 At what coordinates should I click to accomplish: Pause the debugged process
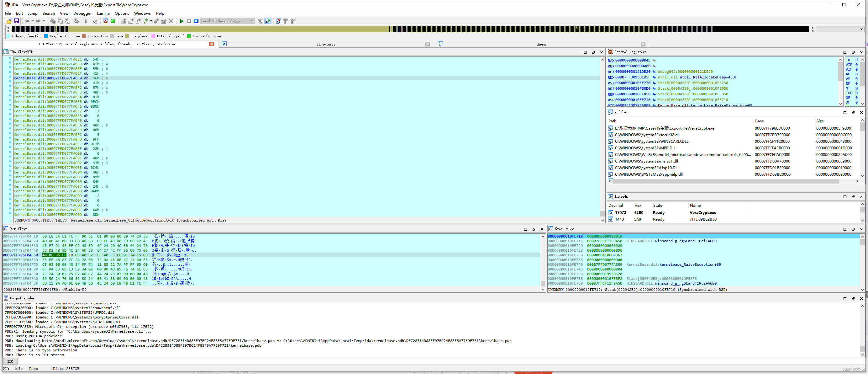(x=189, y=21)
